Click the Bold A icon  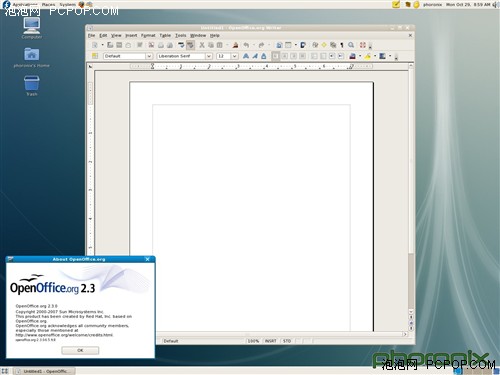(x=246, y=56)
